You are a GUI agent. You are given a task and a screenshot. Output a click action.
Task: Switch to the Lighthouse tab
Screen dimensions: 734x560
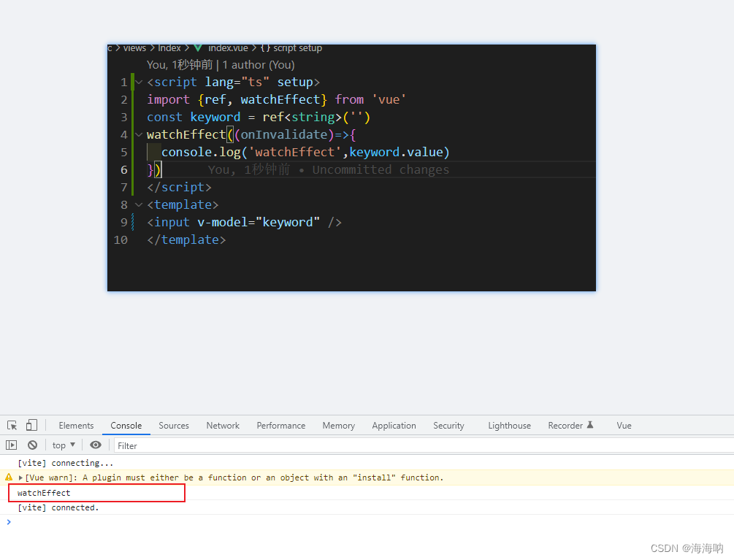tap(509, 425)
